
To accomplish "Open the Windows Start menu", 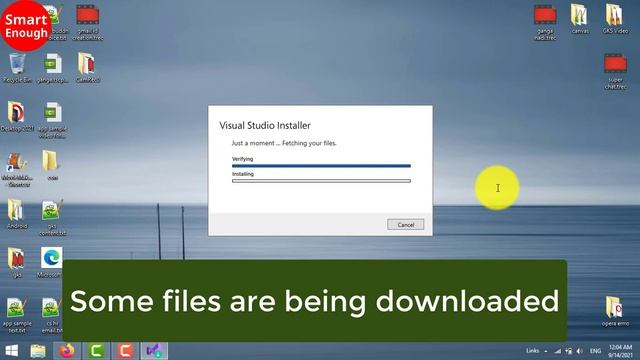I will pyautogui.click(x=12, y=351).
